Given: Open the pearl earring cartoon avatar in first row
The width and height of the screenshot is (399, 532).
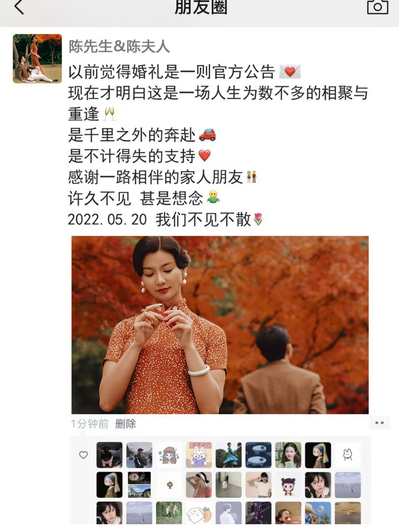Looking at the screenshot, I should (x=318, y=455).
